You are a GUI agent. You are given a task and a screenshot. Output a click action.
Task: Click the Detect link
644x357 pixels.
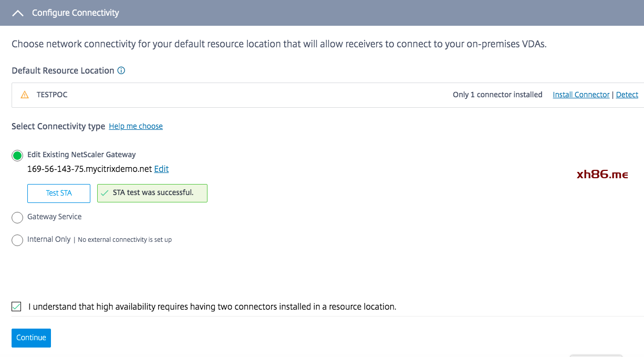click(x=627, y=95)
